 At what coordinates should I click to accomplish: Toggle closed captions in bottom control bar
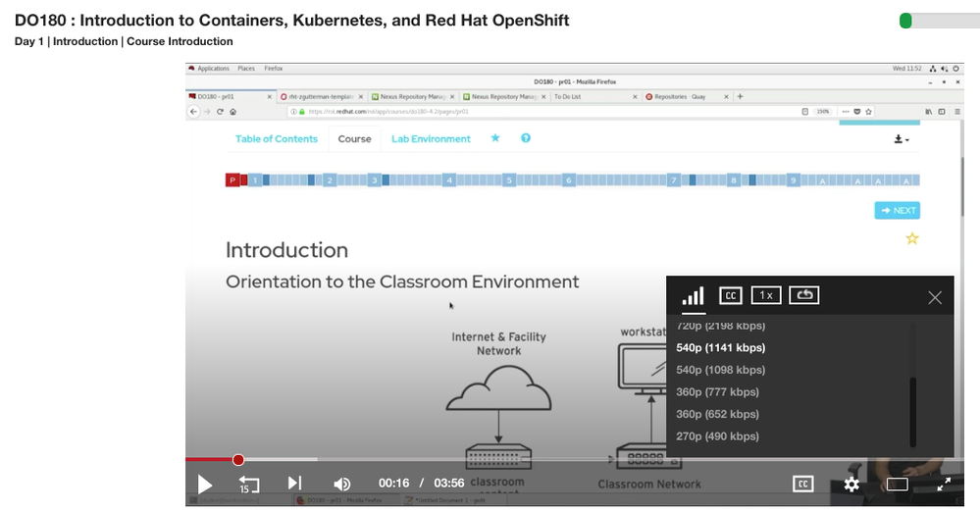pos(802,484)
